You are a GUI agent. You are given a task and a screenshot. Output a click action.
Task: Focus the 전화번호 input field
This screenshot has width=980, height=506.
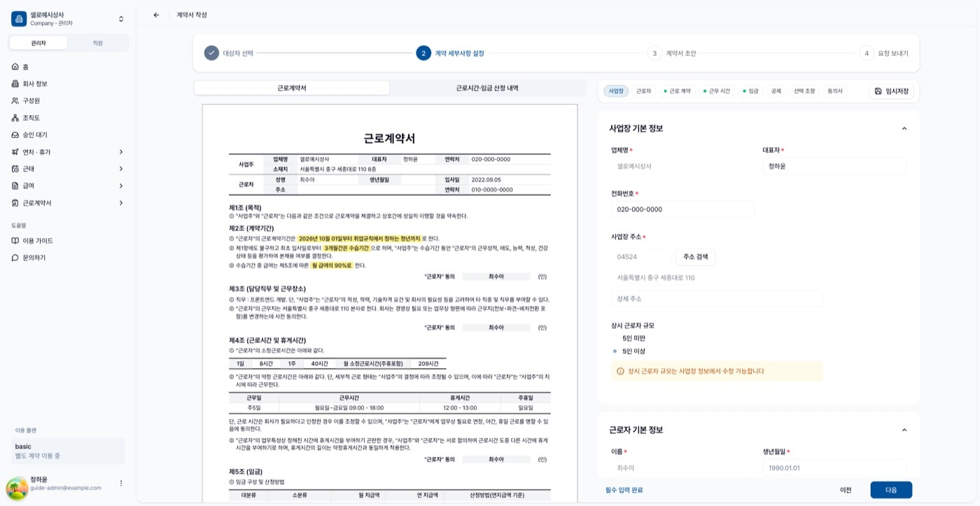click(x=683, y=209)
